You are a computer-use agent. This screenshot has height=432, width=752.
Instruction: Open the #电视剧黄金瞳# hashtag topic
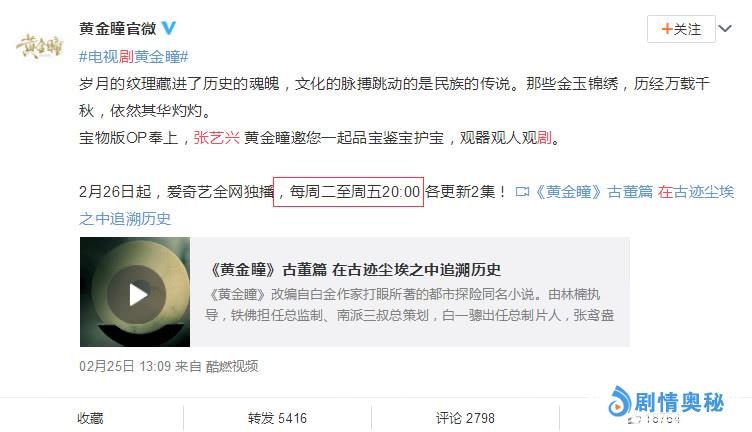[x=133, y=57]
